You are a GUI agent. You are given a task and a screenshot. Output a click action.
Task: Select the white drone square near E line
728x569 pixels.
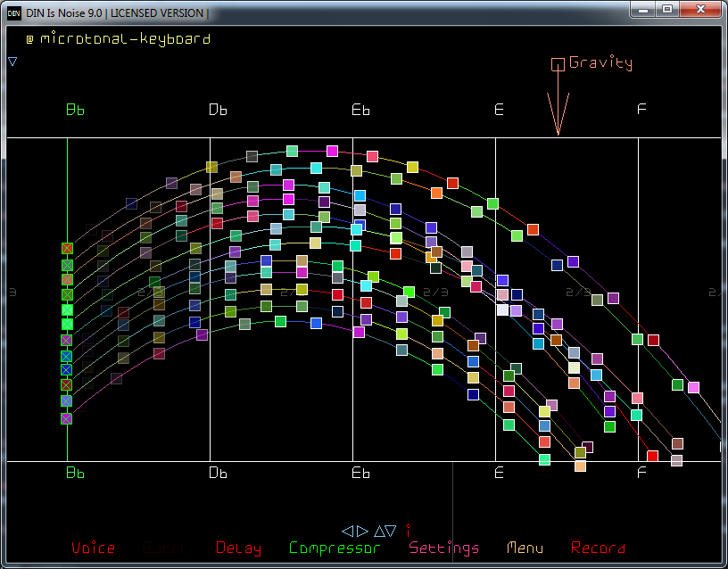[502, 309]
